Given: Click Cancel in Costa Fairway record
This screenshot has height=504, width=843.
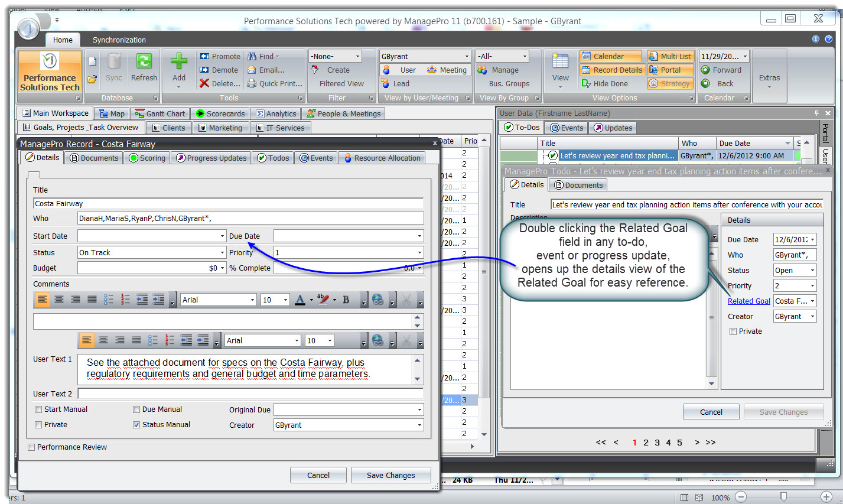Looking at the screenshot, I should pyautogui.click(x=318, y=475).
